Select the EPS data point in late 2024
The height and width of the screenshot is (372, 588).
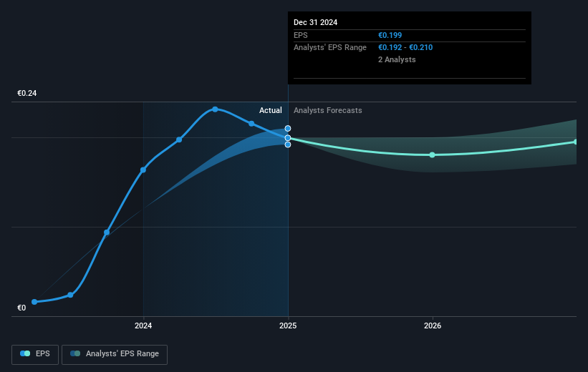tap(251, 124)
